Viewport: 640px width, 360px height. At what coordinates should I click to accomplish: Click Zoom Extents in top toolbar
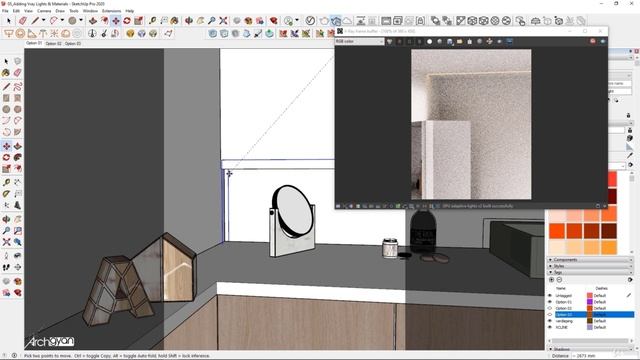point(223,20)
